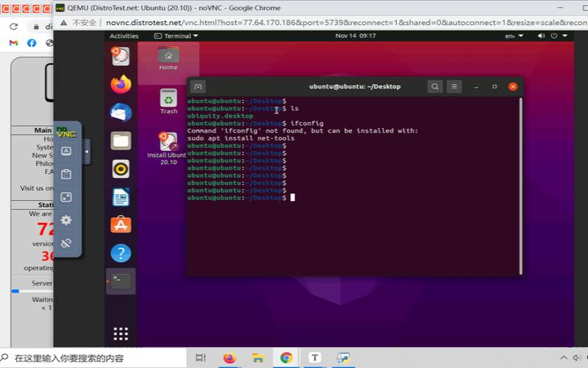Open LibreOffice Writer from the dock

tap(121, 197)
